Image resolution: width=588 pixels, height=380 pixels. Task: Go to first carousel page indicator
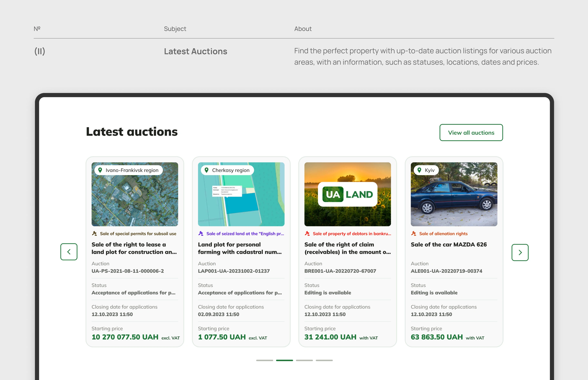point(265,360)
